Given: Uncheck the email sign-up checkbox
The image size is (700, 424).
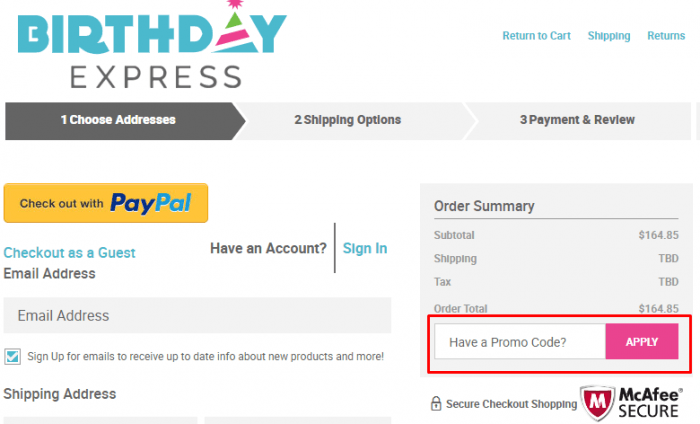Looking at the screenshot, I should (x=12, y=357).
